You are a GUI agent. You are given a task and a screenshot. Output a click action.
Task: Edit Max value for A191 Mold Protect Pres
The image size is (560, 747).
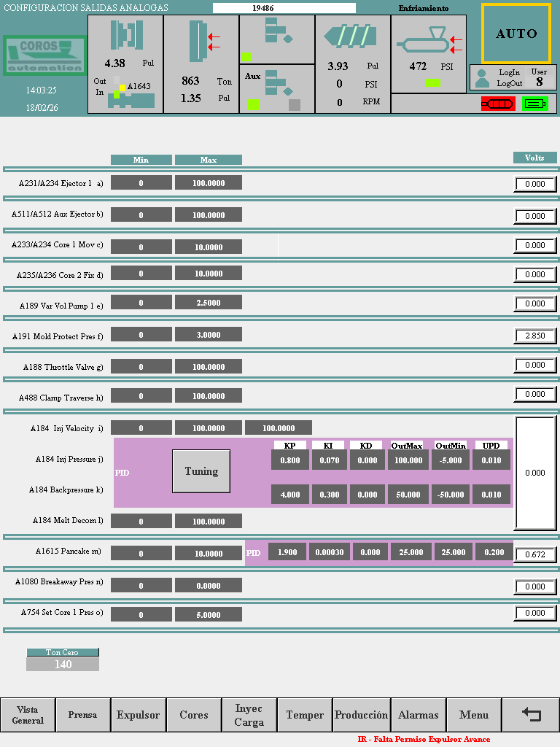(x=208, y=335)
